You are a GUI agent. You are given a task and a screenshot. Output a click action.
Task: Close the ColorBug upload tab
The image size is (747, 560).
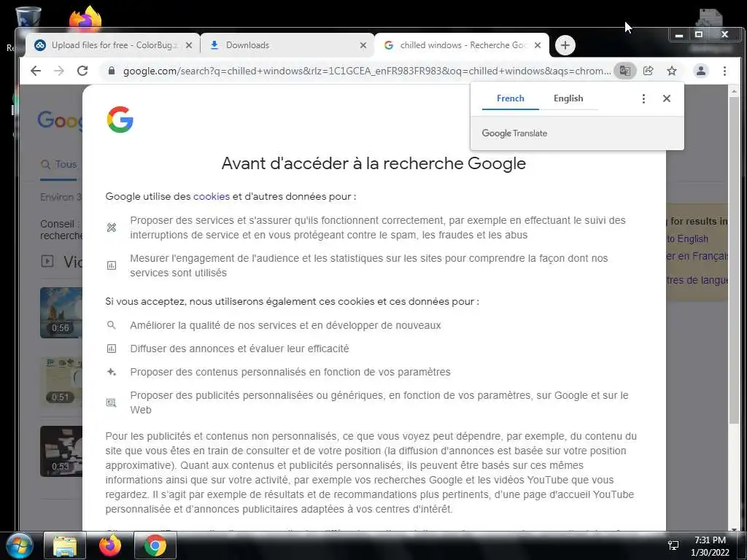click(189, 45)
